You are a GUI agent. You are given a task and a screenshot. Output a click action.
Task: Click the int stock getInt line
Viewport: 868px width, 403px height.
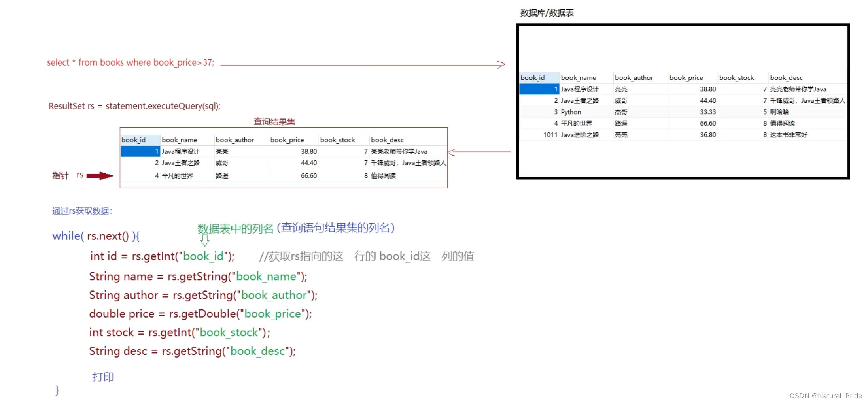(x=180, y=332)
